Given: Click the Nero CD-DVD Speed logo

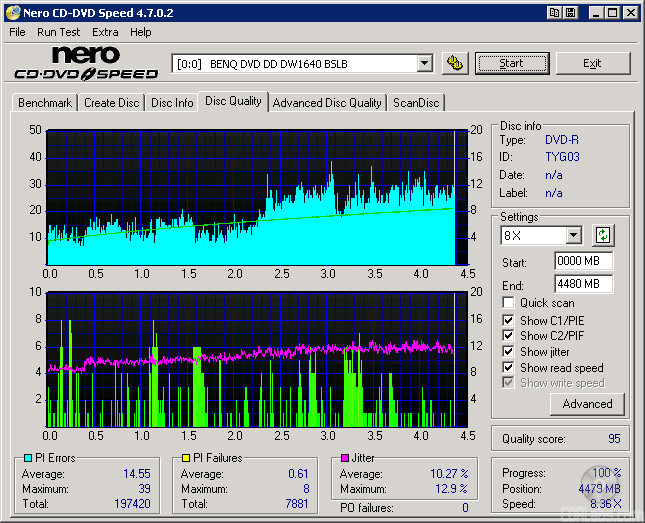Looking at the screenshot, I should [86, 63].
